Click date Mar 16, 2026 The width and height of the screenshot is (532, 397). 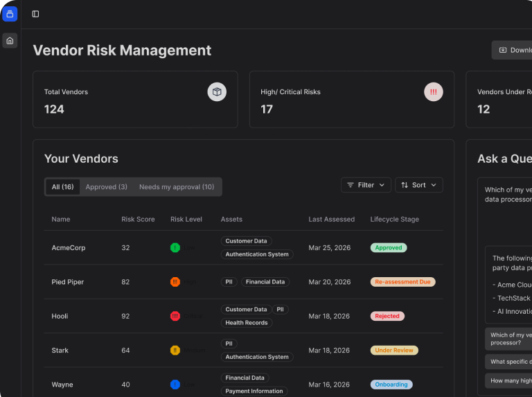click(x=329, y=385)
